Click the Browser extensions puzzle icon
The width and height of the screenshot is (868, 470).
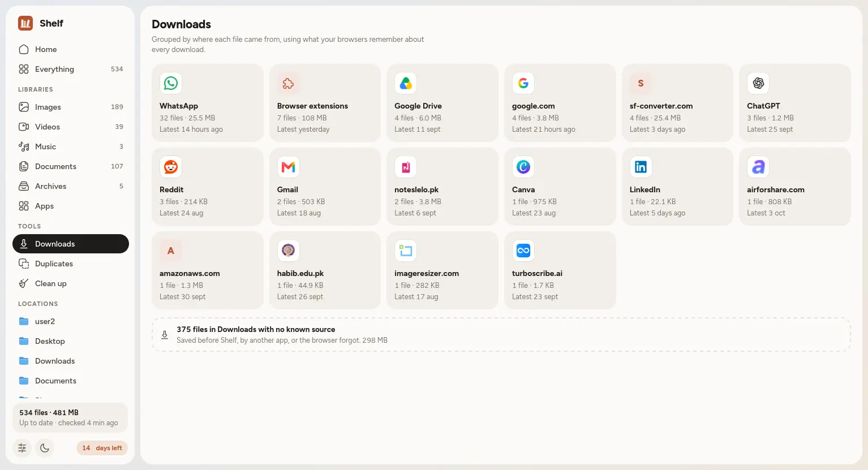[288, 83]
